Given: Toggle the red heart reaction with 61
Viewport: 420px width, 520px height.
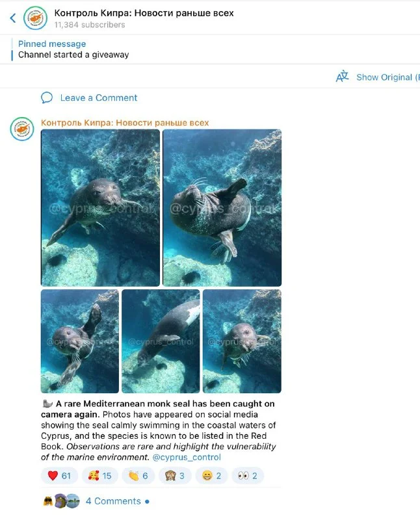Looking at the screenshot, I should (59, 476).
